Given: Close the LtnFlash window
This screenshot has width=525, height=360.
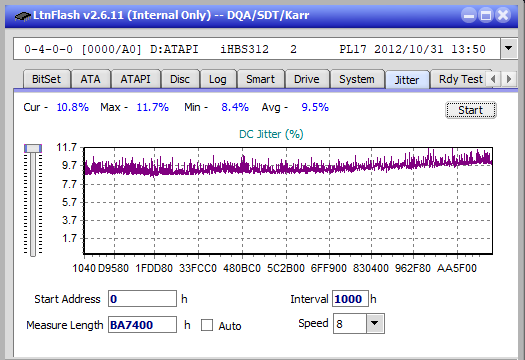Looking at the screenshot, I should pyautogui.click(x=503, y=15).
